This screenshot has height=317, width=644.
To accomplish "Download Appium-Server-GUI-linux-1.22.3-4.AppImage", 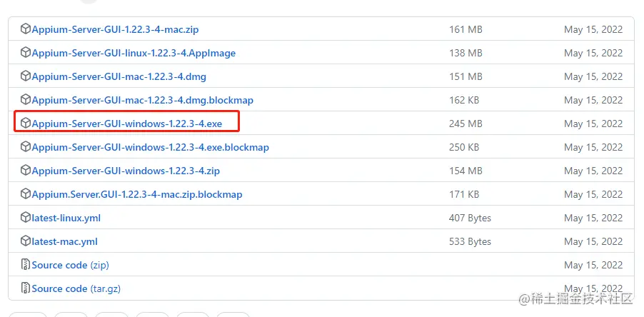I will (x=134, y=53).
